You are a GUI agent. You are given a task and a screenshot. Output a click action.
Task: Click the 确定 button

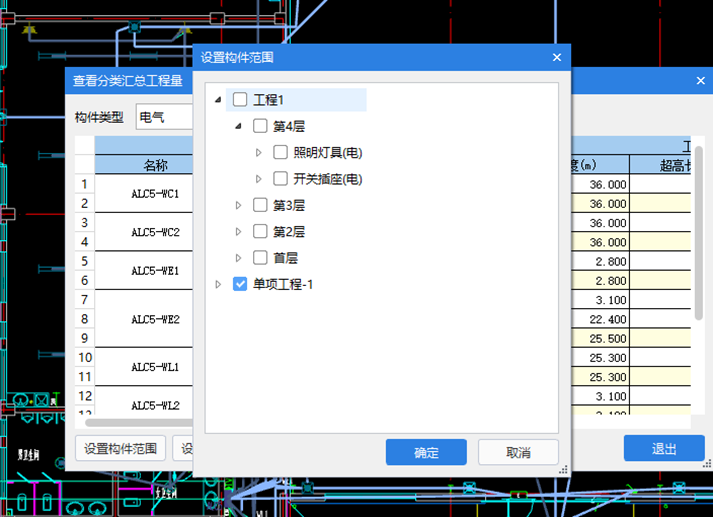(426, 452)
